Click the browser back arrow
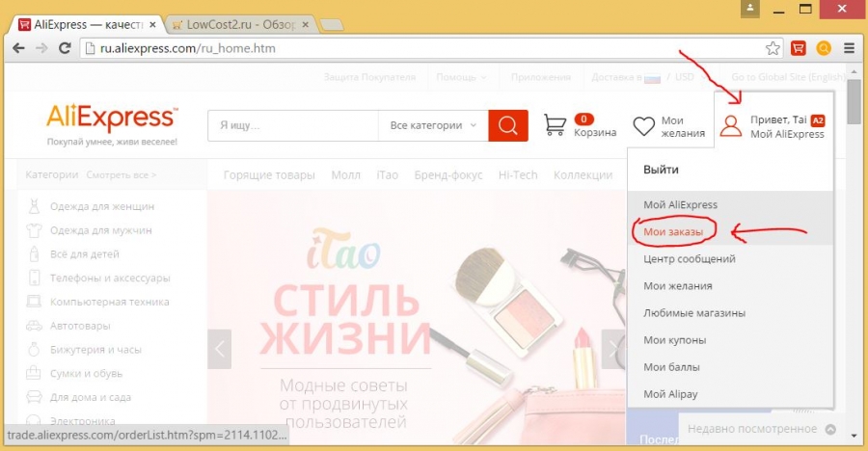The image size is (868, 451). pyautogui.click(x=19, y=48)
